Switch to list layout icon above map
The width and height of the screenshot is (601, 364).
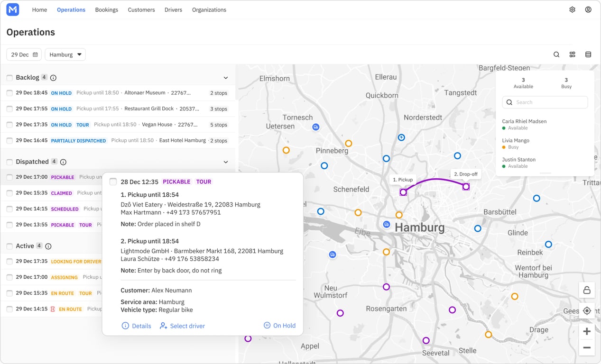(588, 55)
